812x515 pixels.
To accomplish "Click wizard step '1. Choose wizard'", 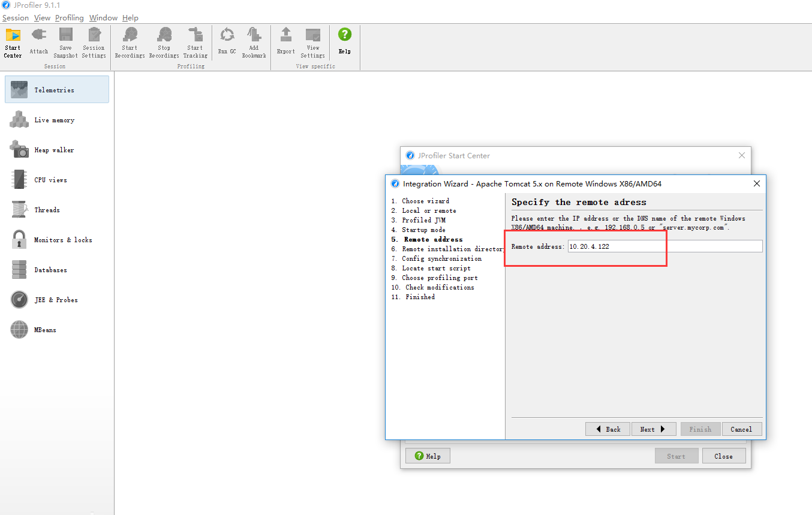I will point(420,201).
